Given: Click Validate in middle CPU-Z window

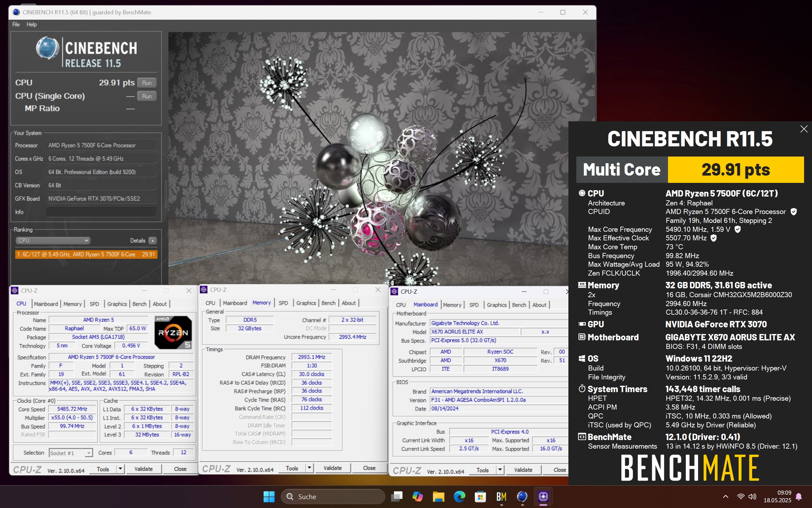Looking at the screenshot, I should coord(332,468).
